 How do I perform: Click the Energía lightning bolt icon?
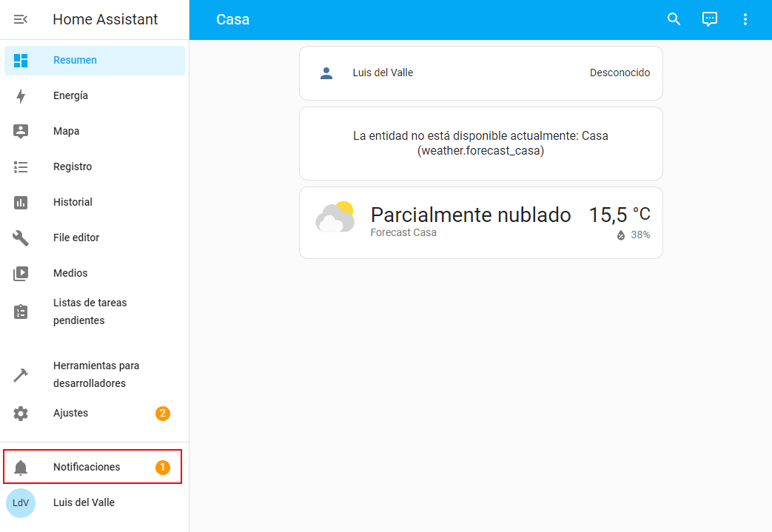click(x=21, y=96)
